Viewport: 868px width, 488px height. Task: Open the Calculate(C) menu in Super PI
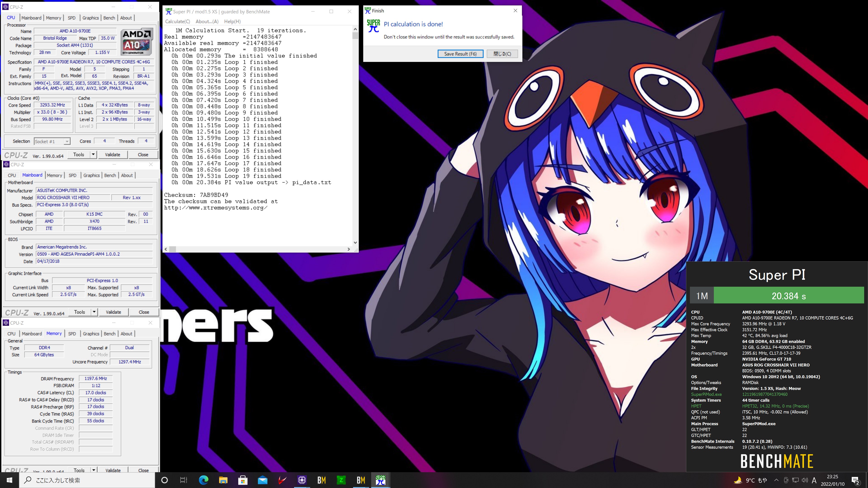click(x=178, y=21)
